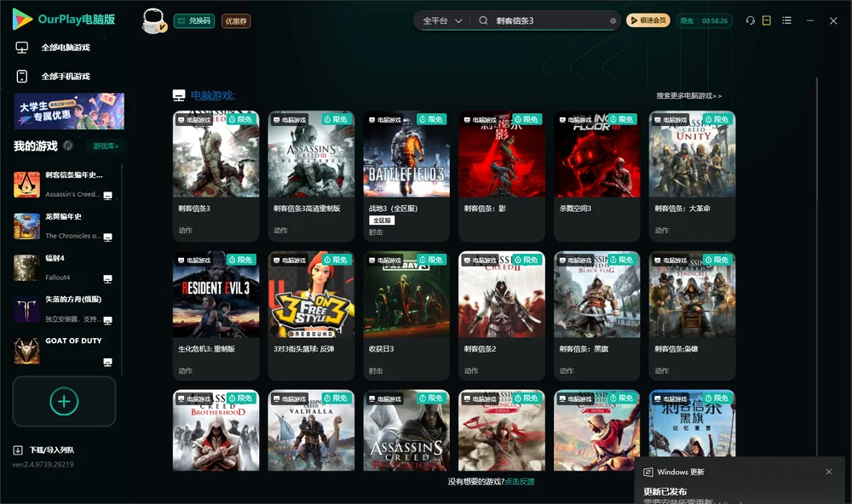Refresh the 我的游戏 list
852x504 pixels.
tap(68, 146)
